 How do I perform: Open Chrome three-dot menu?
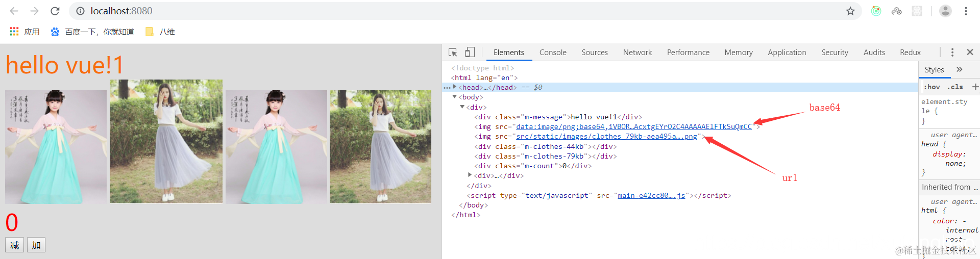pos(966,11)
